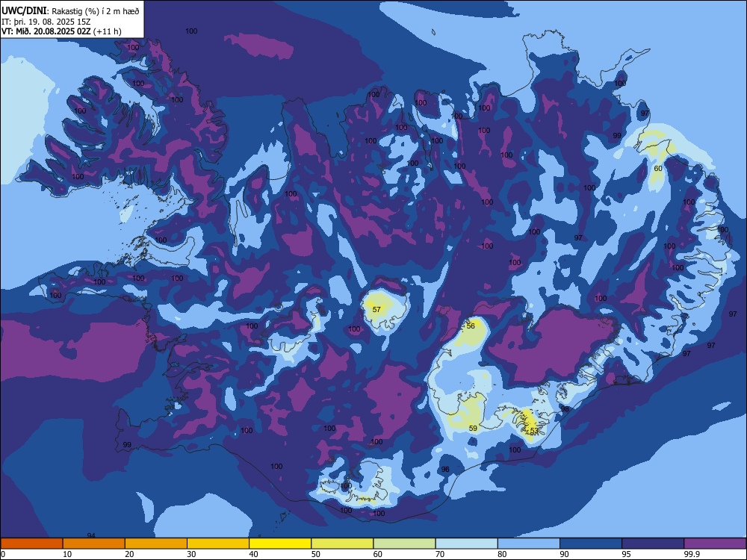Viewport: 747px width, 560px height.
Task: Click the '59' humidity value on the map
Action: (x=473, y=428)
